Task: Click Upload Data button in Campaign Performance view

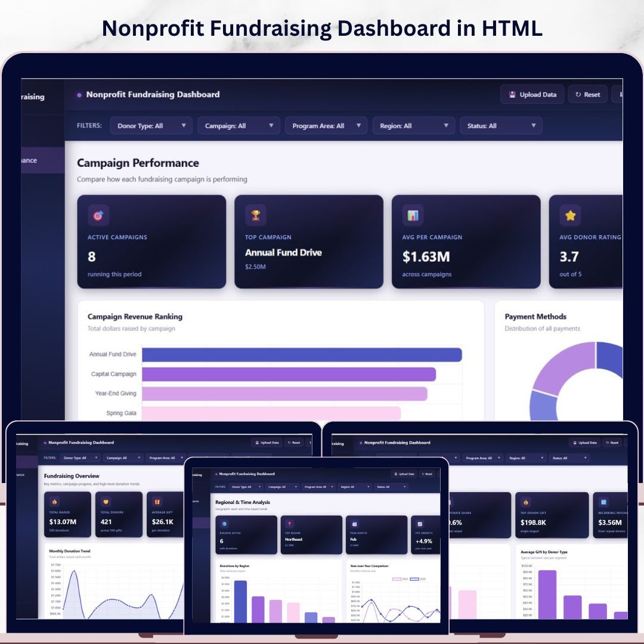Action: coord(532,94)
